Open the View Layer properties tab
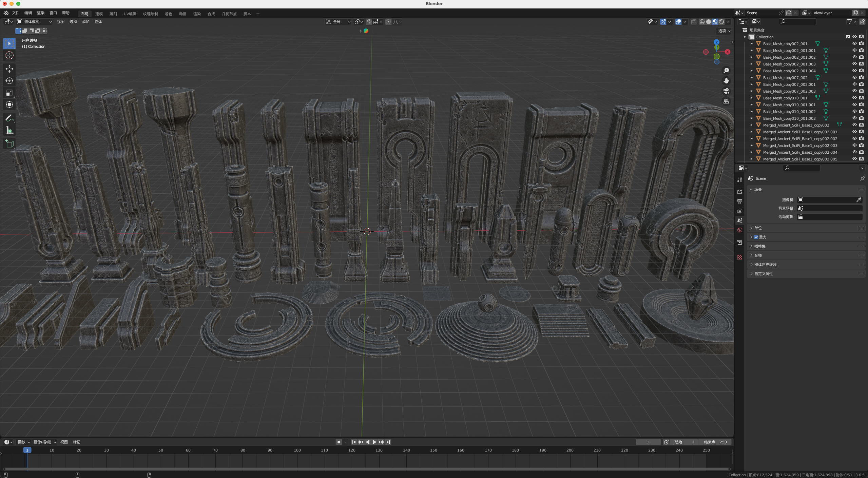868x478 pixels. point(740,211)
